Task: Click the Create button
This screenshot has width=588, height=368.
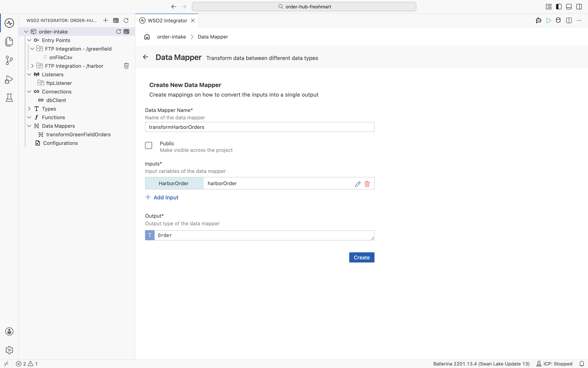Action: point(361,257)
